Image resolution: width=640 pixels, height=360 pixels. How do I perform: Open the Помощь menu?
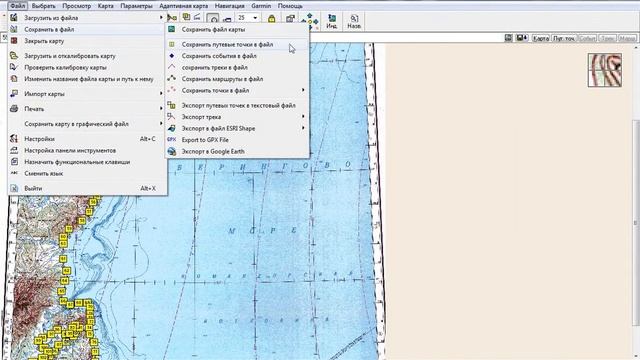tap(290, 6)
